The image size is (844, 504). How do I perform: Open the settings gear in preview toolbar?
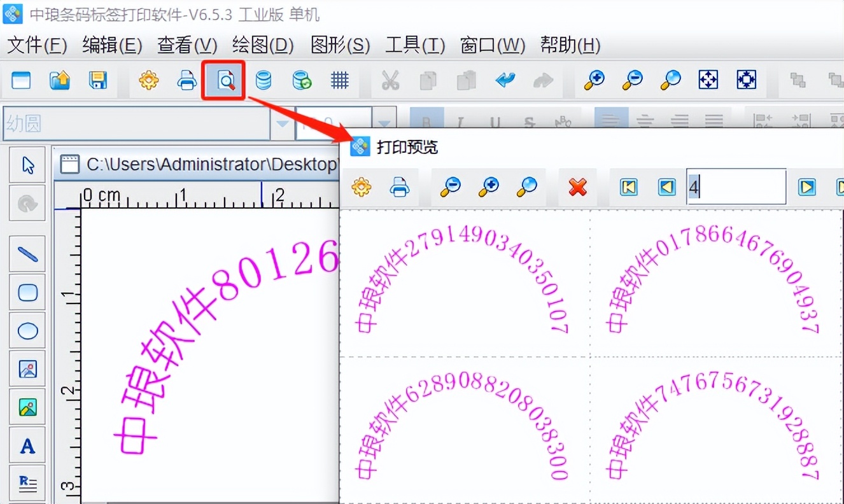click(361, 187)
